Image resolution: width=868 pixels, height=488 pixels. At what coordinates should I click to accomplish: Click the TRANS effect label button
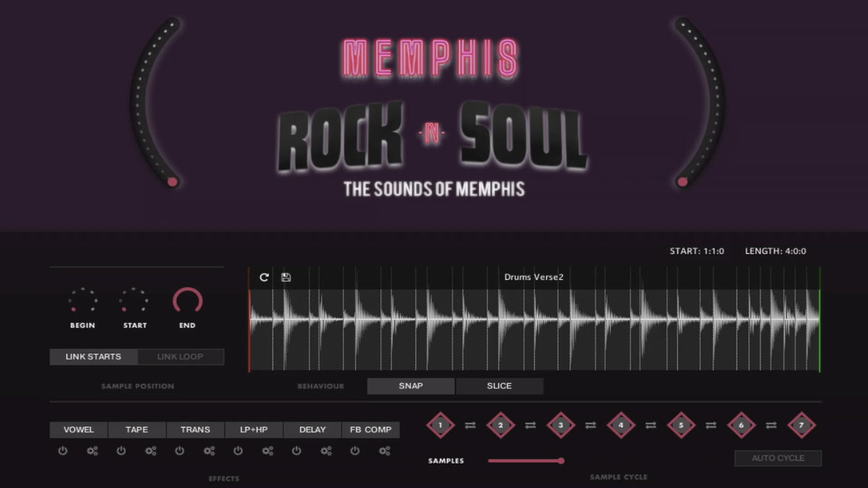pyautogui.click(x=195, y=429)
